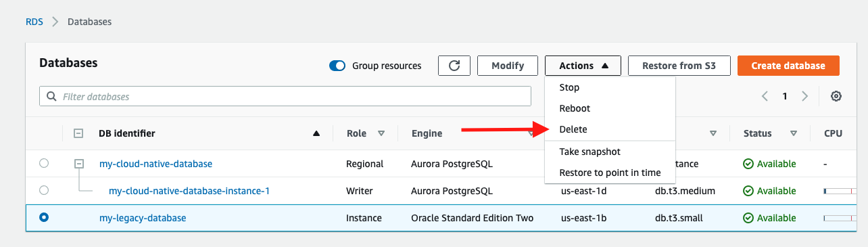Click Instance role of my-legacy-database

coord(364,218)
